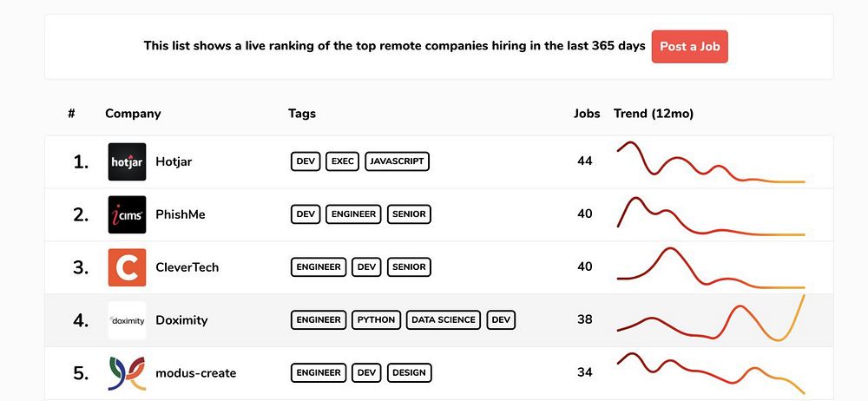Click the modus-create colorful logo

pos(127,373)
